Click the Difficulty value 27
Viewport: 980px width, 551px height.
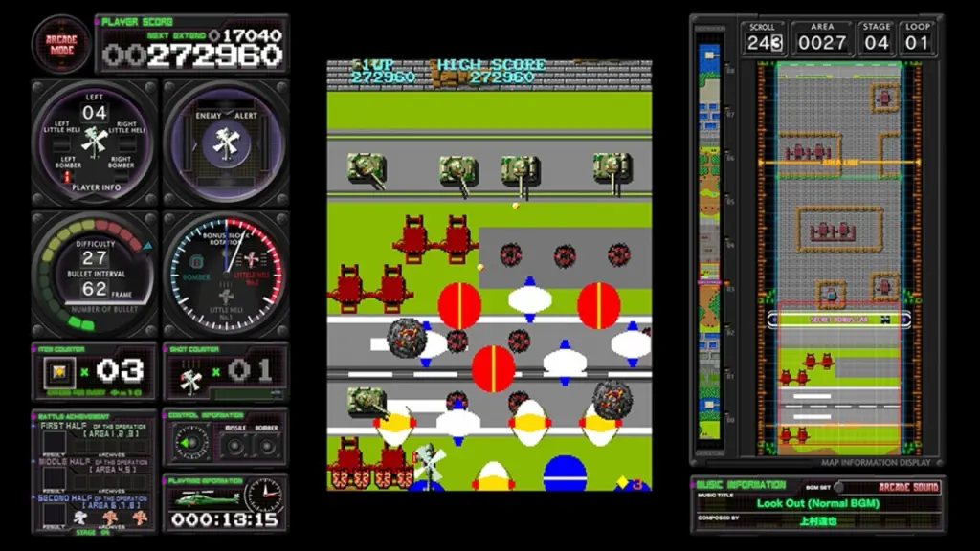point(95,258)
